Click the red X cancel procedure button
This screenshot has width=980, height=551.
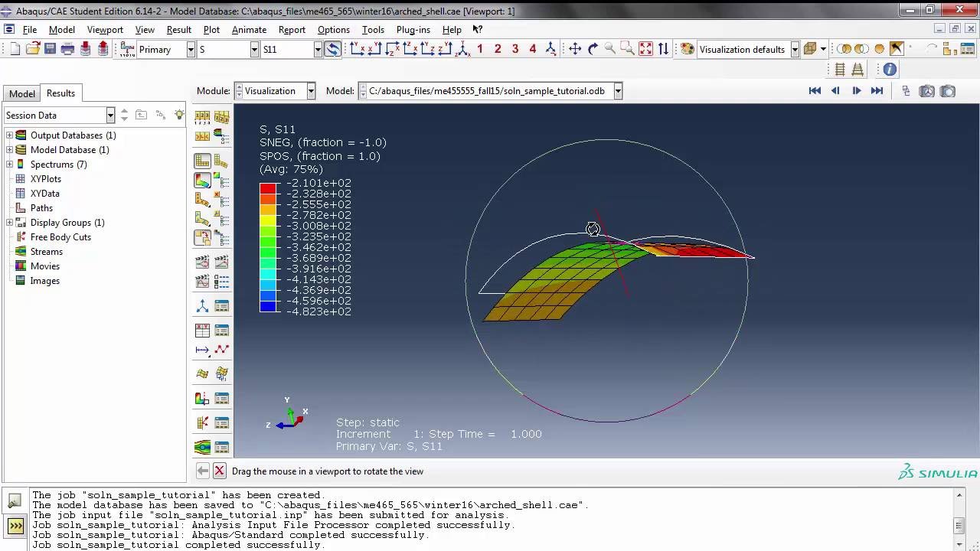[x=219, y=471]
